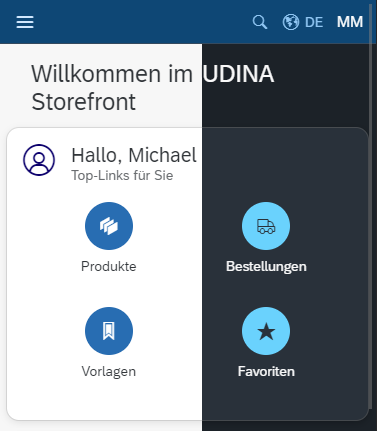Click the Favoriten label
The height and width of the screenshot is (431, 377).
click(x=266, y=371)
